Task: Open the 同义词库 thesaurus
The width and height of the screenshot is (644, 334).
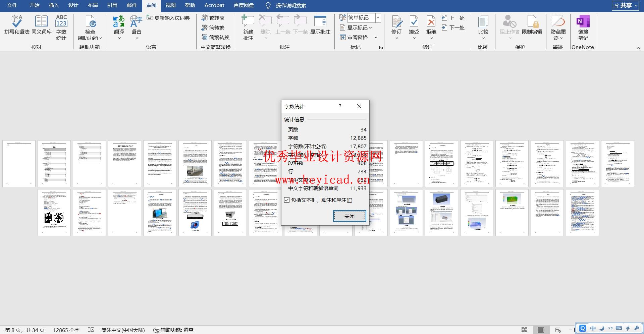Action: [41, 25]
